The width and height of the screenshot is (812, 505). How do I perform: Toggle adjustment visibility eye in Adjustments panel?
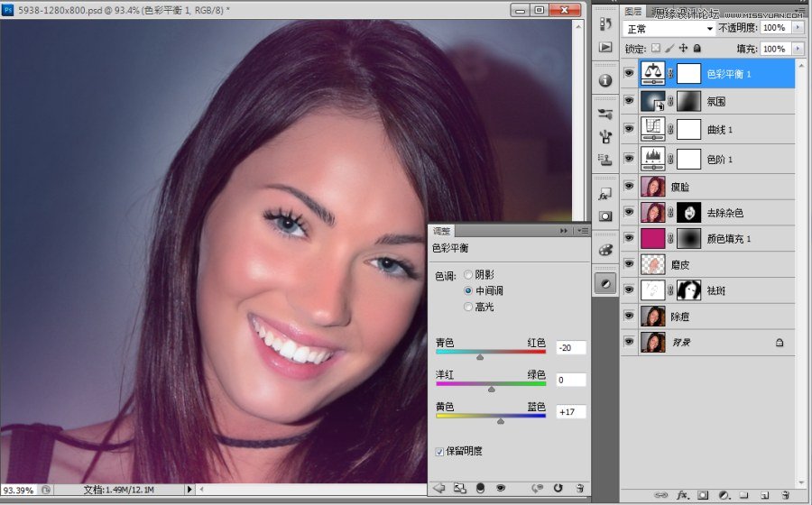tap(500, 488)
